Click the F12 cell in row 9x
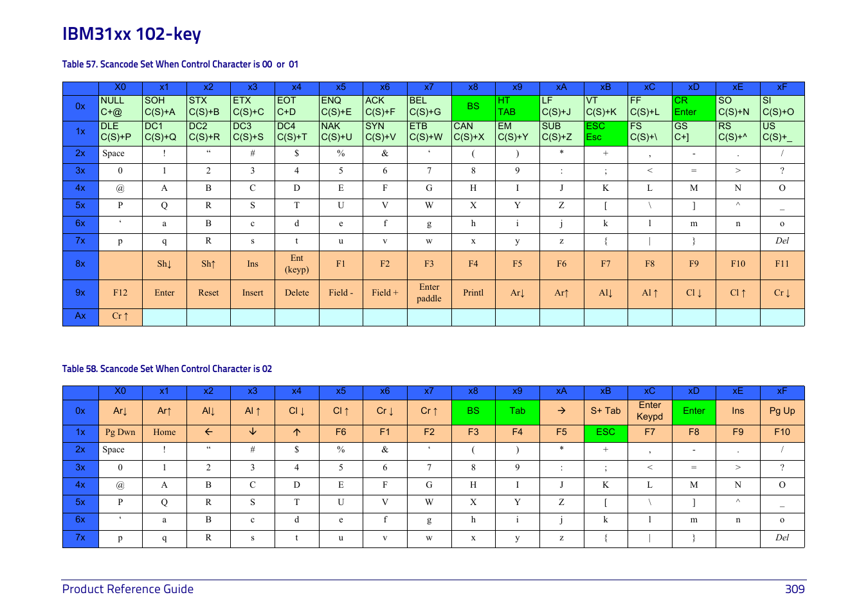 coord(120,293)
